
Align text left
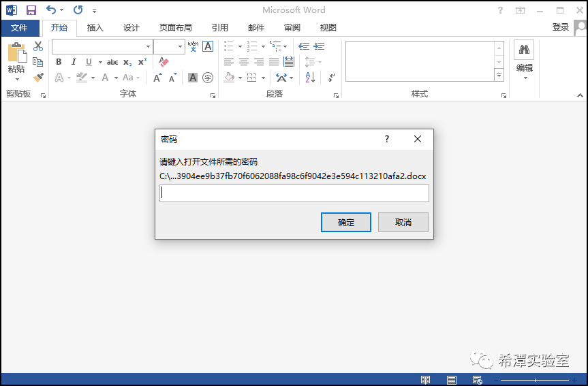click(229, 62)
